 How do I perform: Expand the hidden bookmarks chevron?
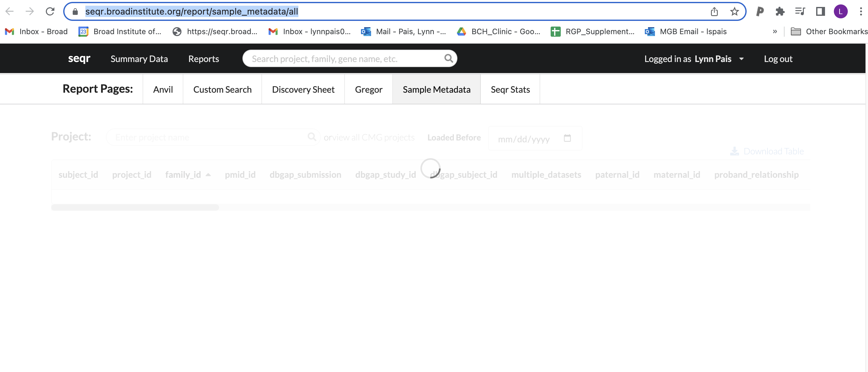[775, 31]
